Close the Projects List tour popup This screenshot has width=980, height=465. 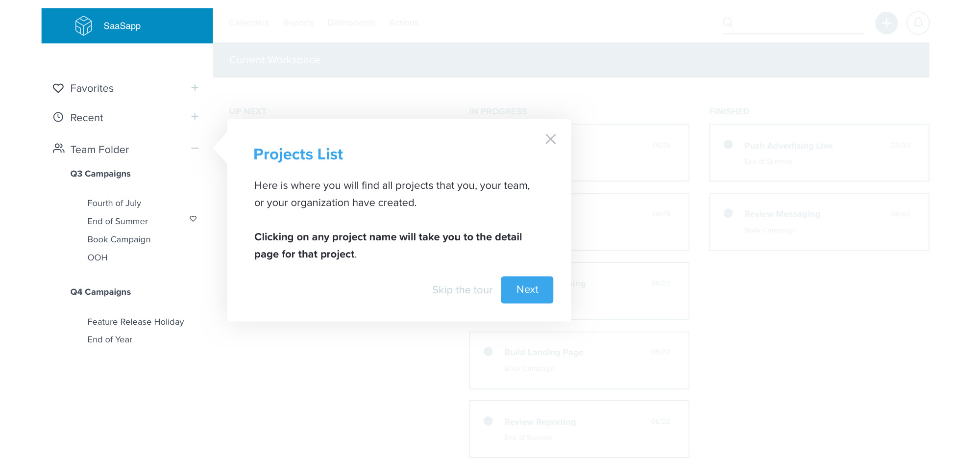coord(551,139)
